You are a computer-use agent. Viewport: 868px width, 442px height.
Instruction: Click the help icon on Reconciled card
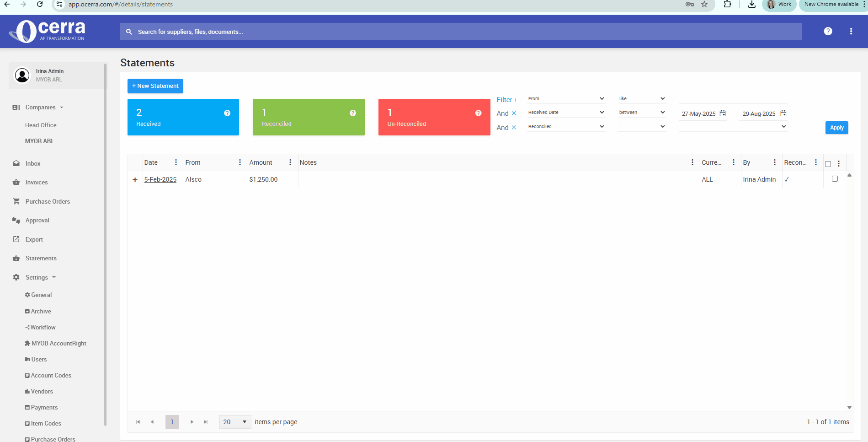(x=353, y=113)
